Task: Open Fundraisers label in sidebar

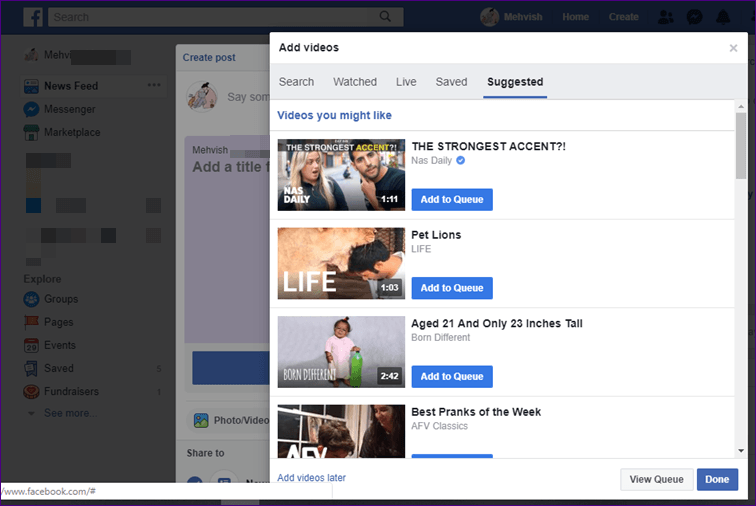Action: click(x=71, y=391)
